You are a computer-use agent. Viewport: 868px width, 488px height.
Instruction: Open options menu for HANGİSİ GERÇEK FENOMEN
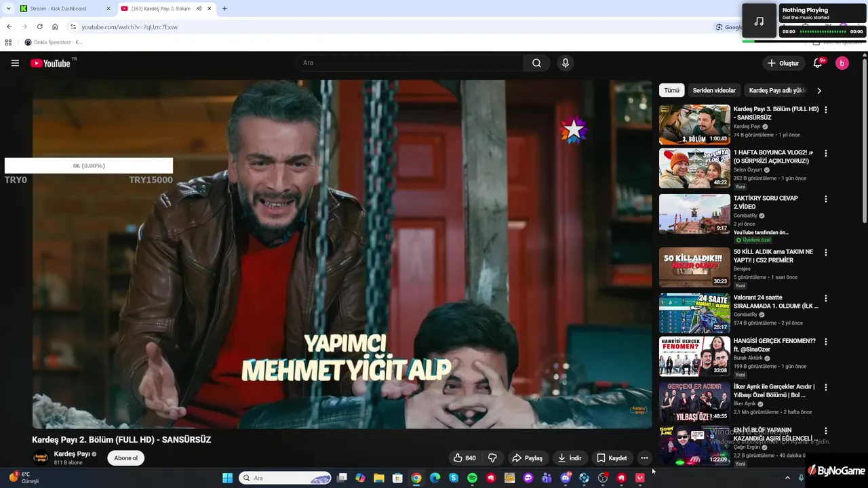coord(825,342)
